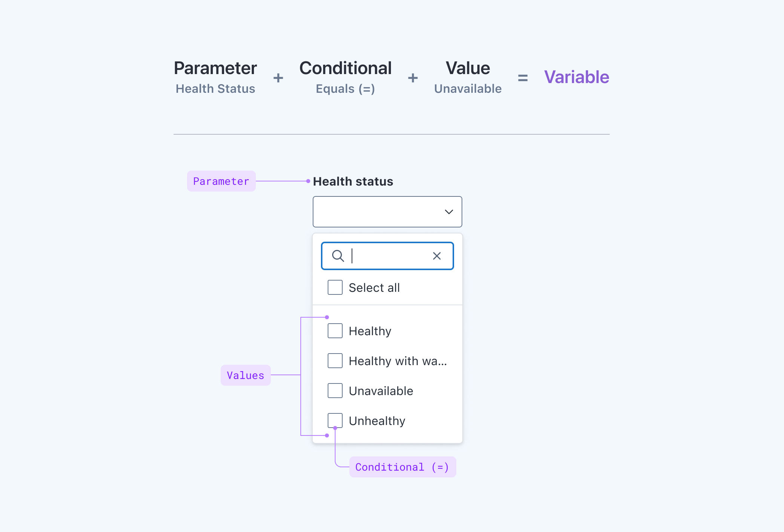Click the plus sign between Parameter and Conditional
The height and width of the screenshot is (532, 784).
(x=278, y=77)
